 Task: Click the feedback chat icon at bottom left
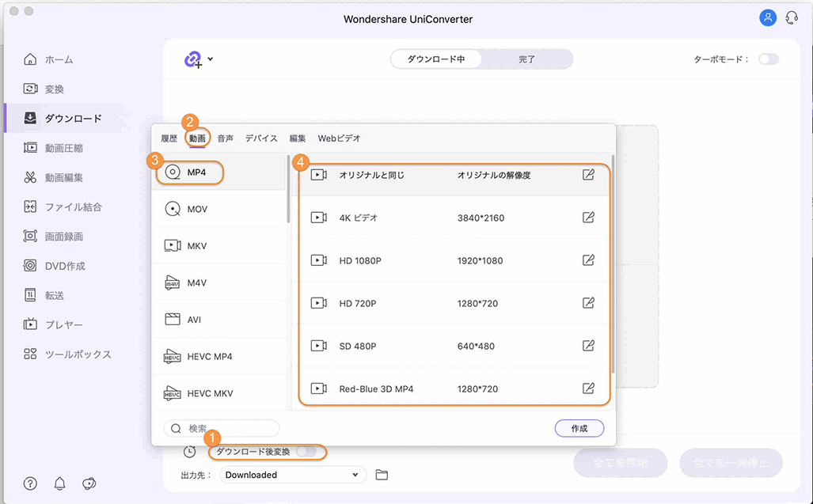(x=89, y=483)
